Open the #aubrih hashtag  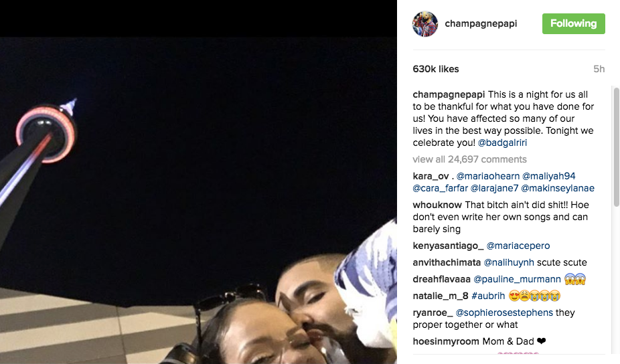pyautogui.click(x=488, y=296)
